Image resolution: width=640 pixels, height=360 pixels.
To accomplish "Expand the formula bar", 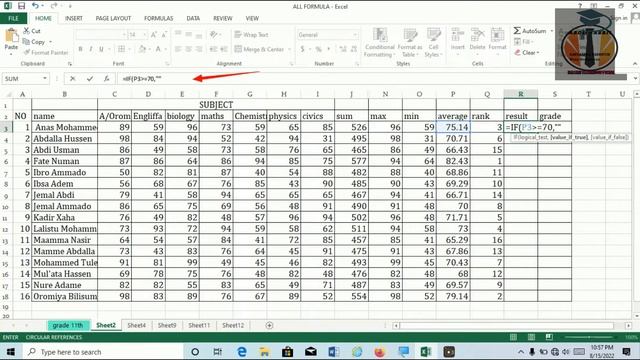I will (x=635, y=78).
